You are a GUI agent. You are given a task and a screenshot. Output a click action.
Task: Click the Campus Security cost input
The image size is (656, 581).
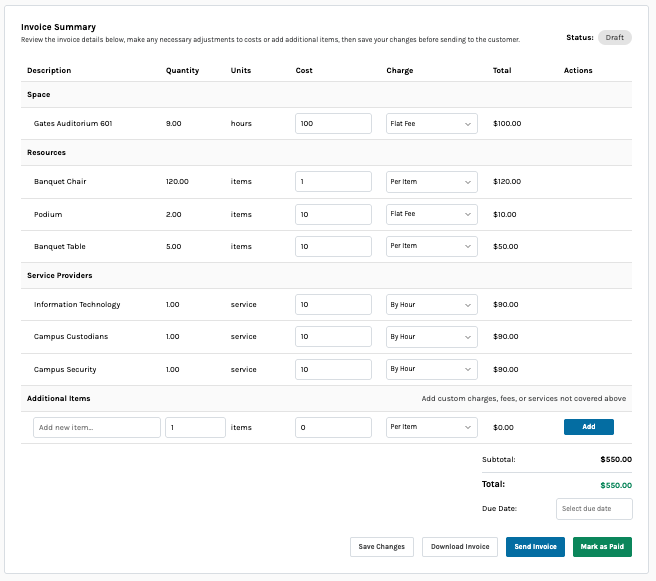(x=333, y=369)
